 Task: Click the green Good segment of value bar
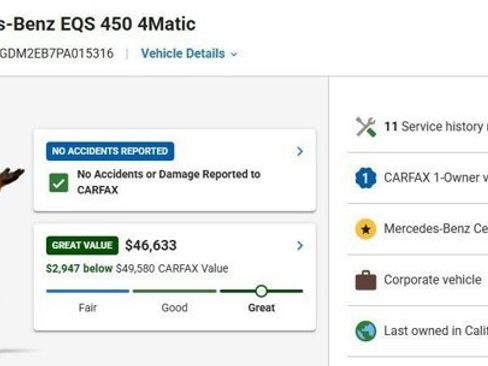coord(174,291)
